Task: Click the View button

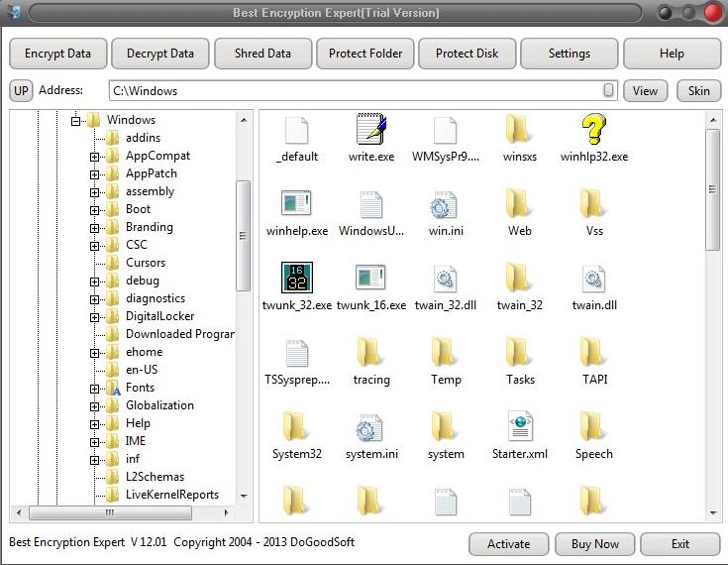Action: point(645,90)
